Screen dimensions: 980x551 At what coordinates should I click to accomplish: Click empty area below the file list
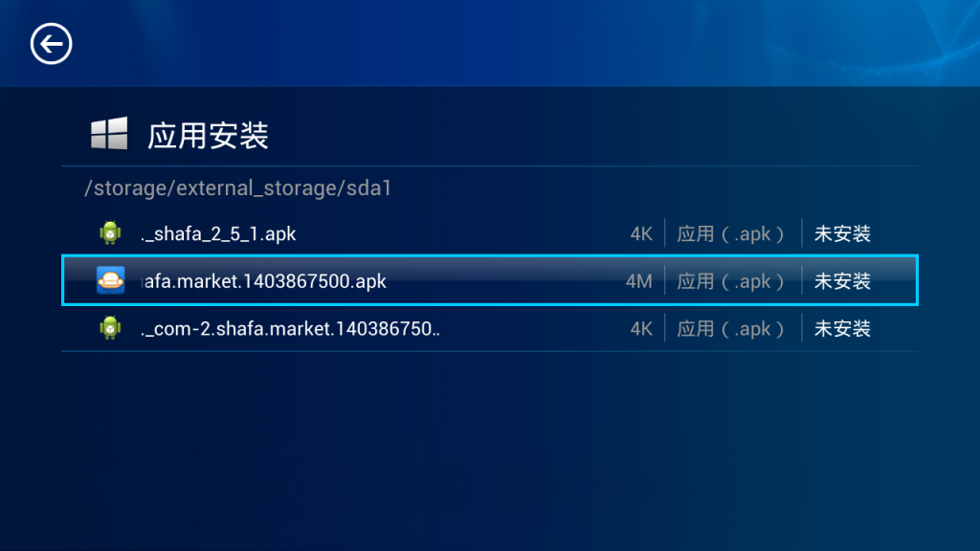pos(490,450)
